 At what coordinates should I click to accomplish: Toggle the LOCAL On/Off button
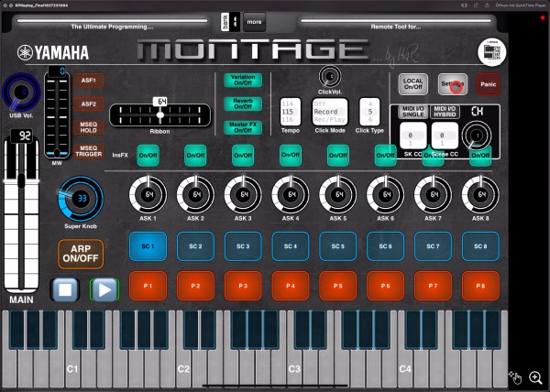(412, 84)
